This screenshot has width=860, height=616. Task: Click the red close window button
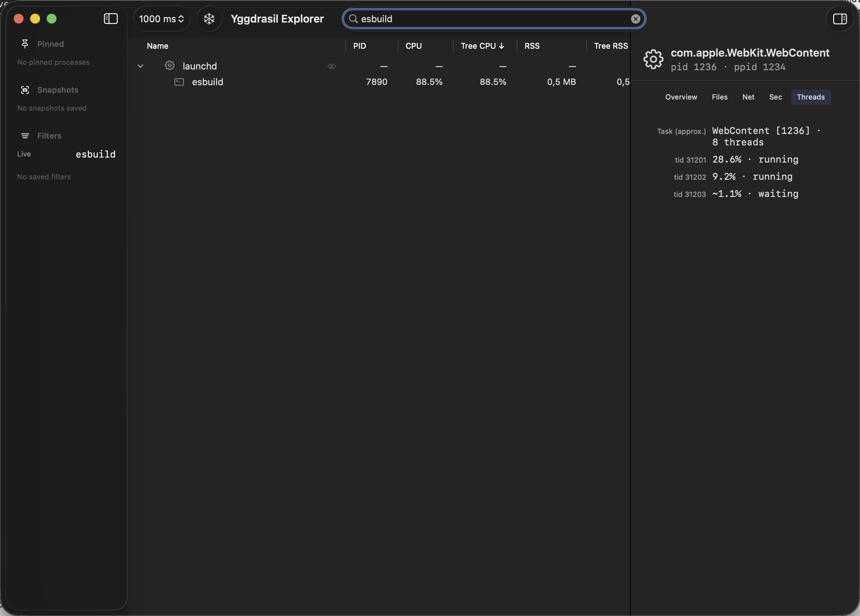tap(19, 19)
